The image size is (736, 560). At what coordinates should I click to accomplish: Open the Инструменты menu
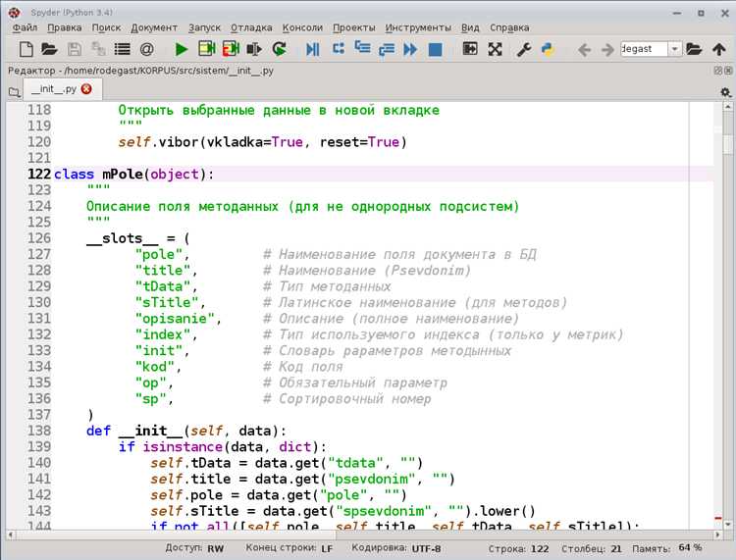click(418, 27)
